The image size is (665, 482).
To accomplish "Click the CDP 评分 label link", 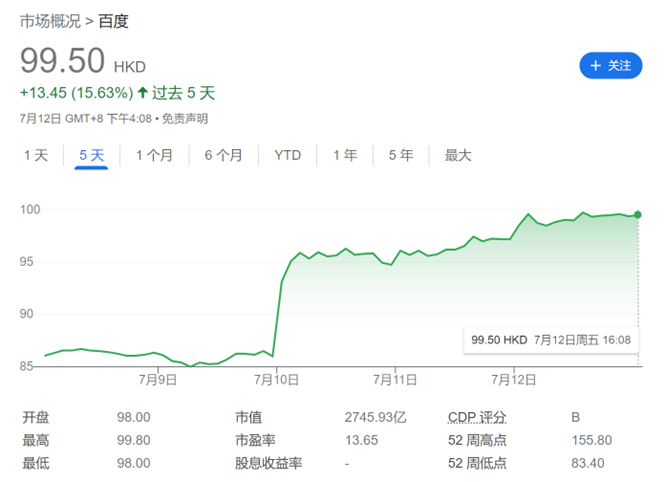I will (477, 417).
